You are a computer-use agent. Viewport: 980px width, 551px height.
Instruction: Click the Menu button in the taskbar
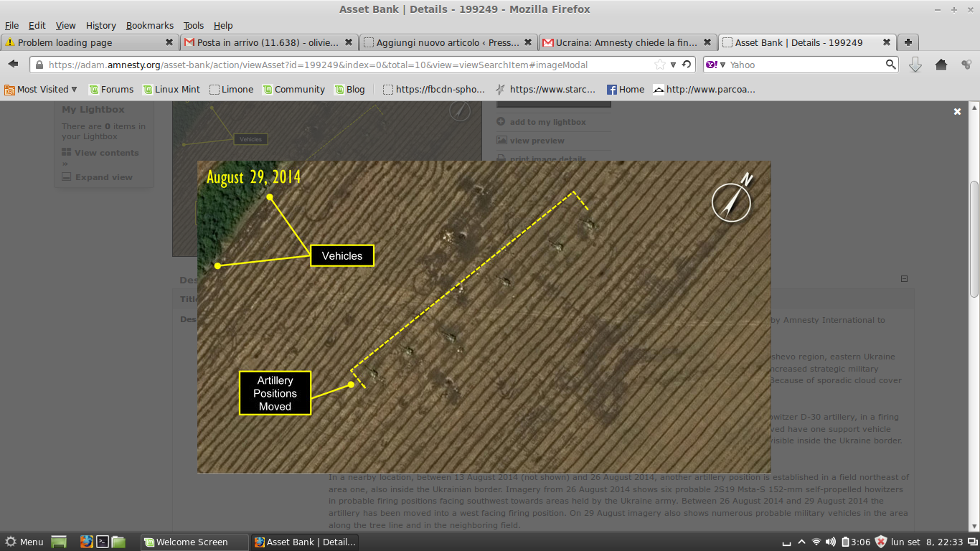coord(24,542)
